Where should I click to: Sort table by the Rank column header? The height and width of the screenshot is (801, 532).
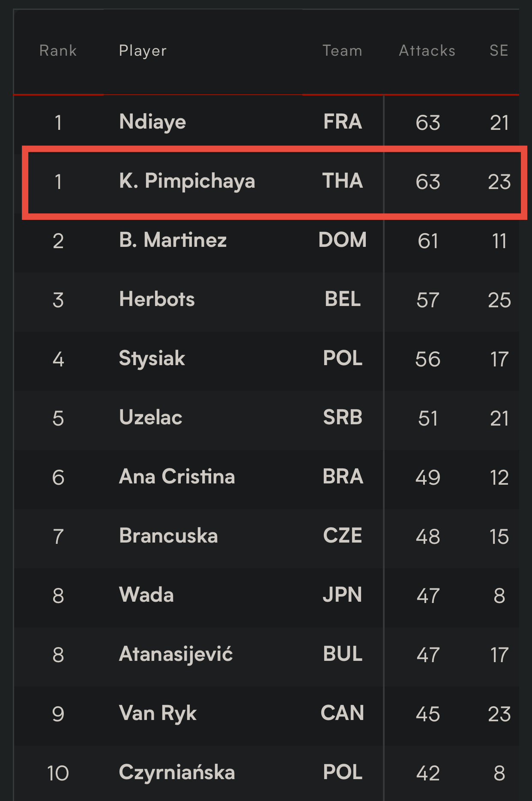(58, 51)
